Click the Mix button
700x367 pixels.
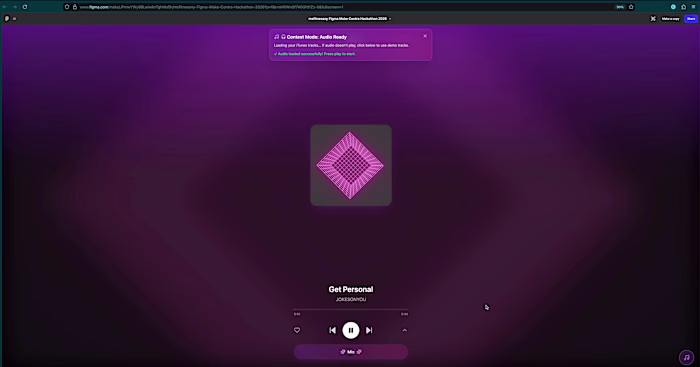350,352
